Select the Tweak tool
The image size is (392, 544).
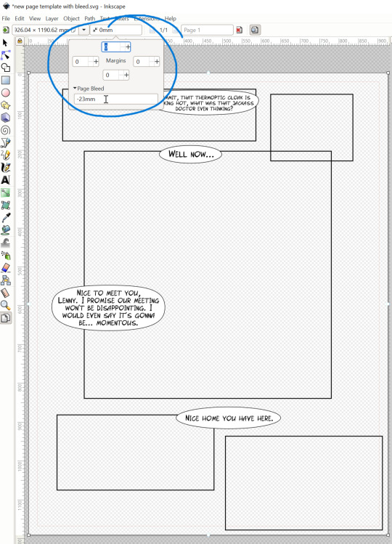pos(5,243)
